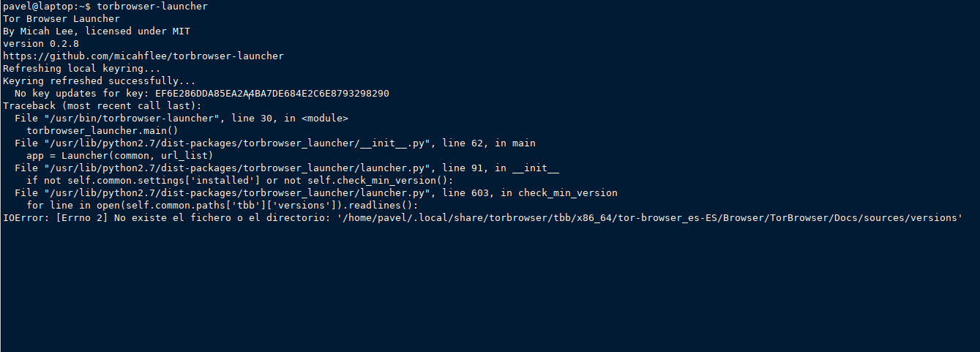Click the GPG key fingerprint EF6E286DDA85EA2A4BA7DE684E2C6E8793298290
Screen dimensions: 980x352
[x=272, y=94]
